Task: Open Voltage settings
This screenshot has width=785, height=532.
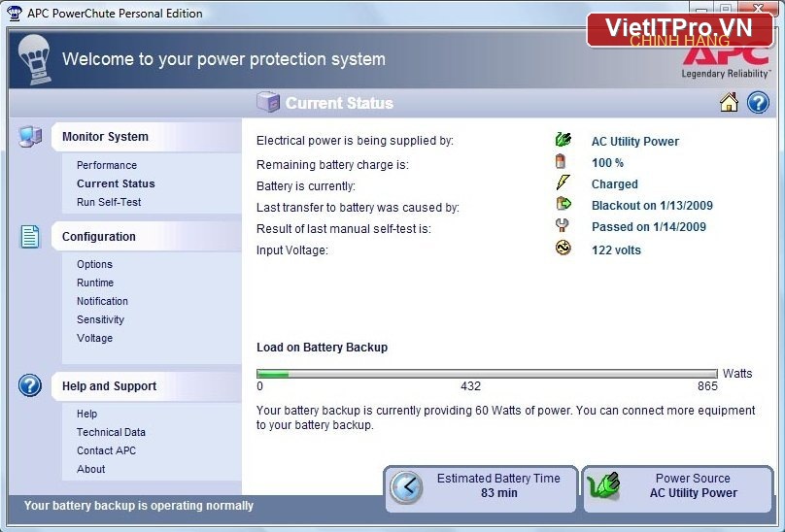Action: tap(94, 338)
